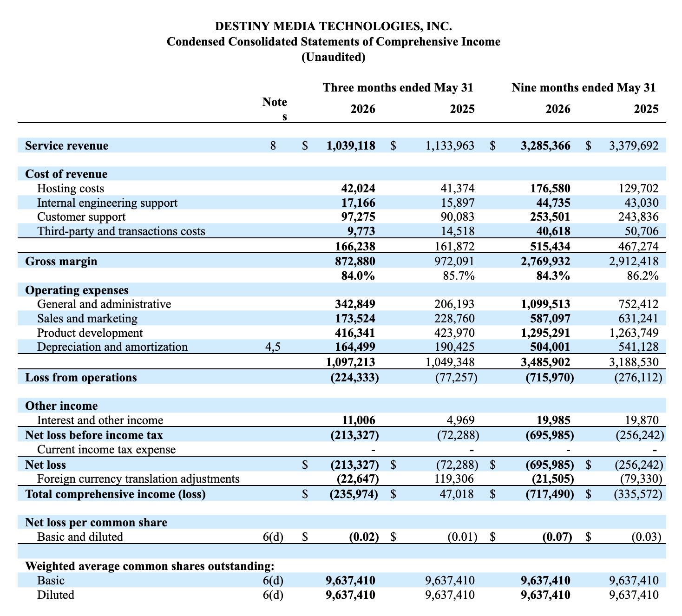Screen dimensions: 682x616
Task: Click service revenue value 3,285,366
Action: pyautogui.click(x=545, y=146)
